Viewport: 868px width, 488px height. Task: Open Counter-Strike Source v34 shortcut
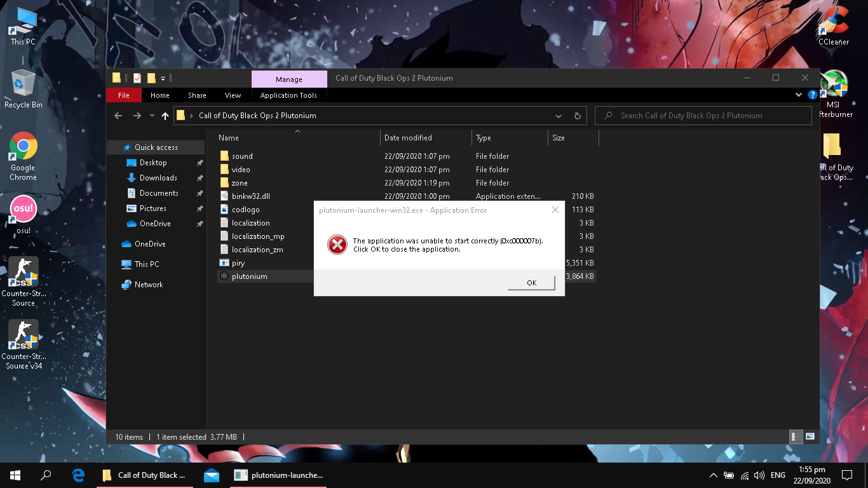pos(24,344)
